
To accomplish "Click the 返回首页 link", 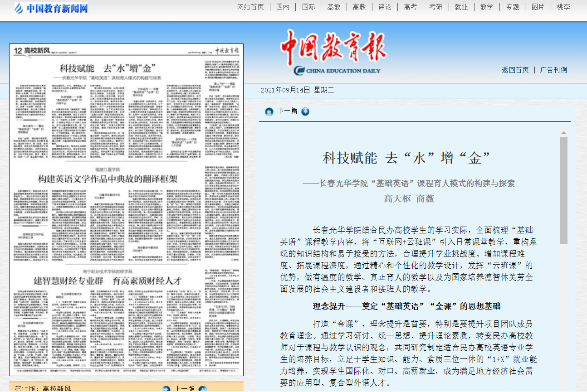I will (515, 70).
